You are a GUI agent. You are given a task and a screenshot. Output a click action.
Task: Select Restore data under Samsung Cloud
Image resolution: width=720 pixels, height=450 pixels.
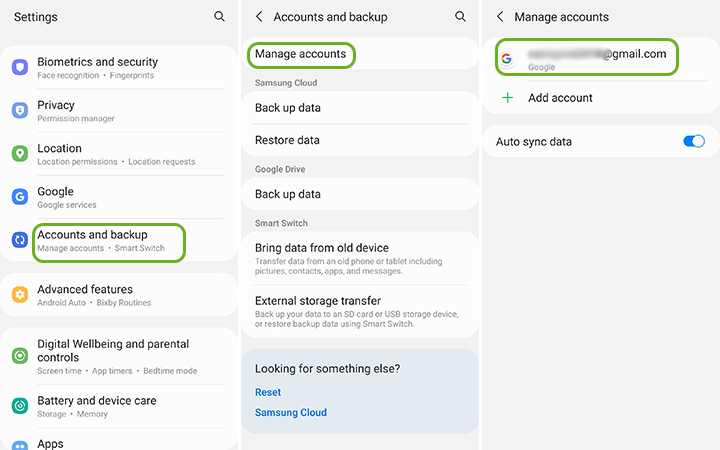click(x=288, y=140)
